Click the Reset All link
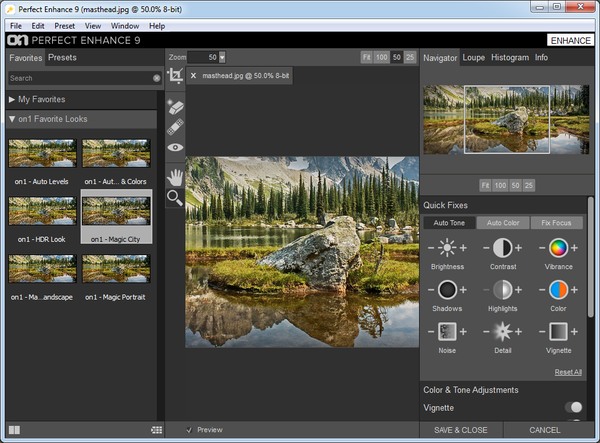 tap(568, 372)
